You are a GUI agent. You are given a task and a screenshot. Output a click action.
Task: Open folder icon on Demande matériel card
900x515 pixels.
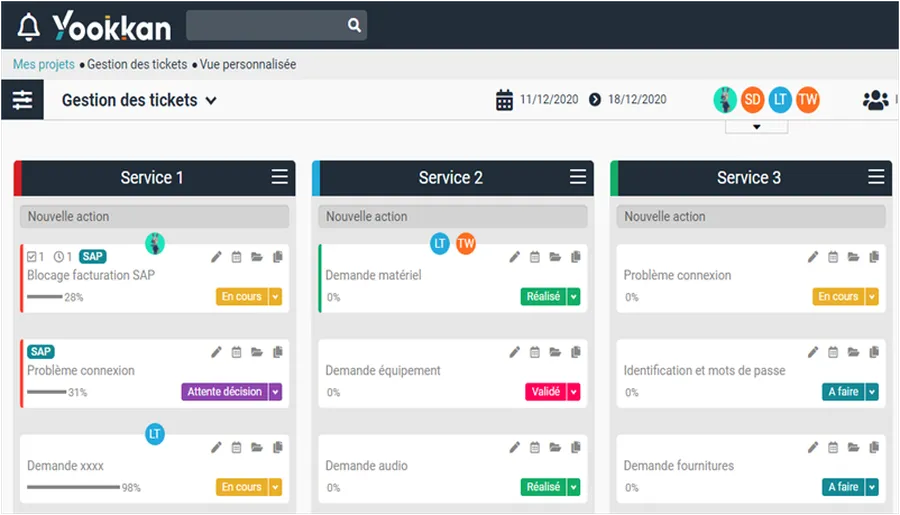[x=555, y=257]
